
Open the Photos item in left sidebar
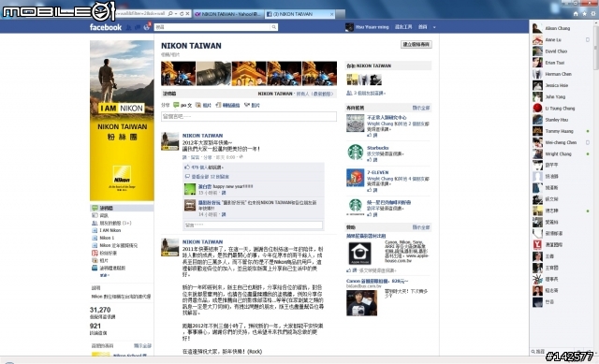100,260
